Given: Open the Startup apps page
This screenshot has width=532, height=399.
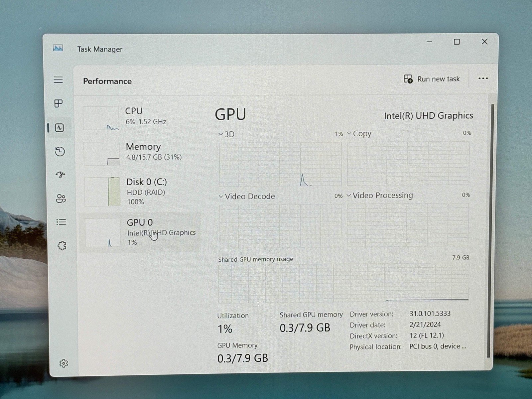Looking at the screenshot, I should coord(61,175).
